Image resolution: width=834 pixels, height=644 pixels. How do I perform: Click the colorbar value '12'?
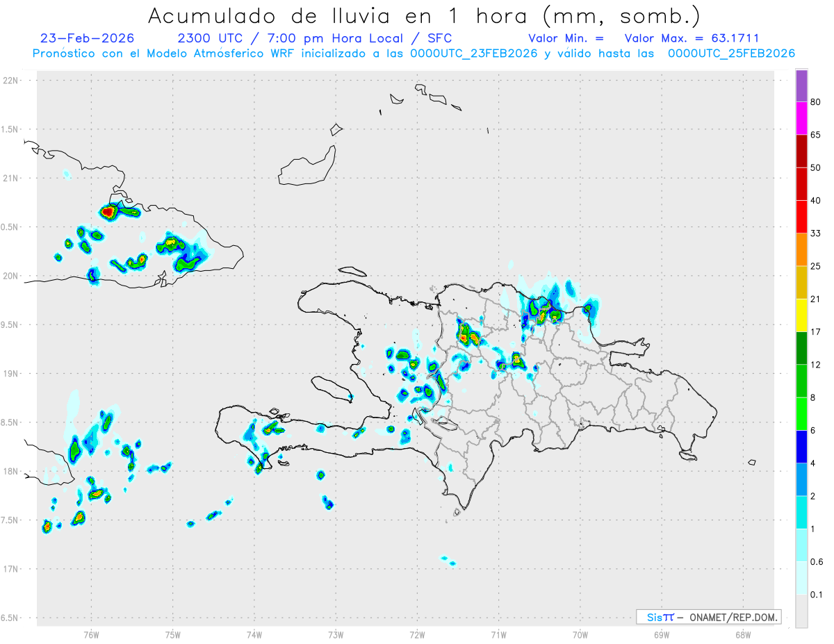pyautogui.click(x=816, y=364)
